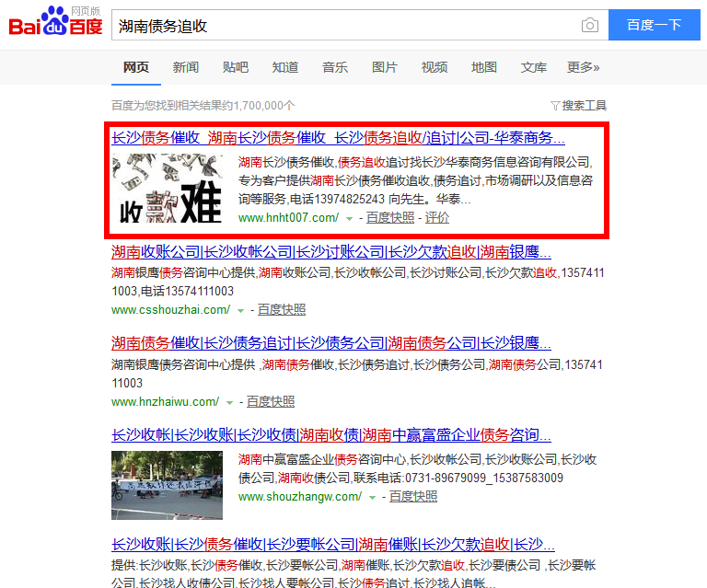Screen dimensions: 707x588
Task: Click the Baidu logo
Action: (x=55, y=22)
